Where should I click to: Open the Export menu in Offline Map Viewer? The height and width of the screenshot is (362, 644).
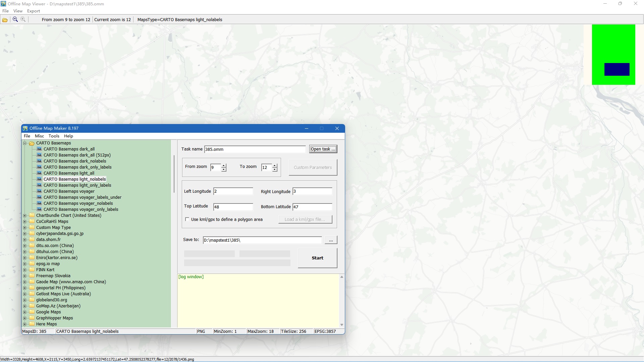click(33, 11)
